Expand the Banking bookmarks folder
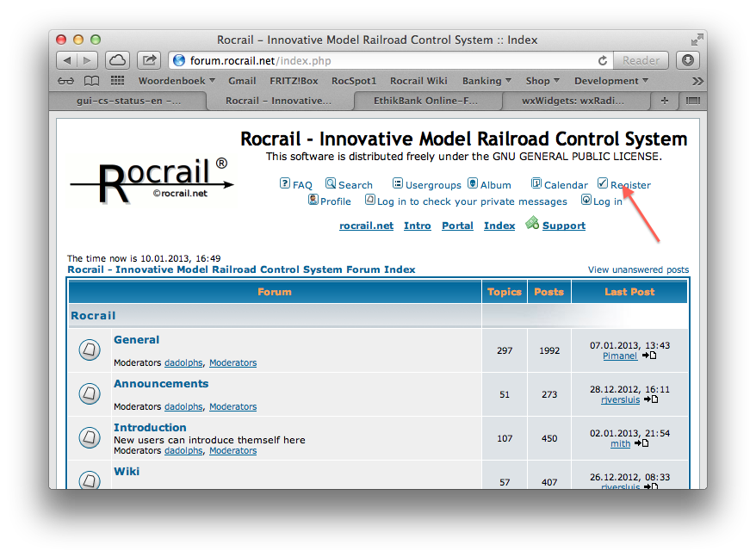 click(x=486, y=81)
